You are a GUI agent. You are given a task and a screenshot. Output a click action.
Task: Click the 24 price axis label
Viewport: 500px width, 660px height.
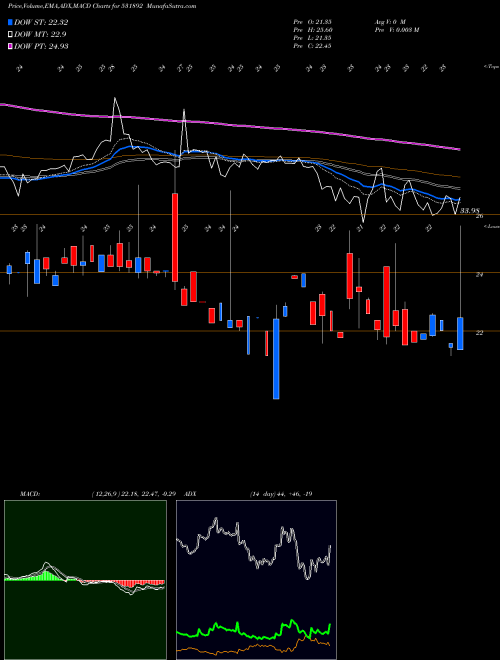coord(479,274)
